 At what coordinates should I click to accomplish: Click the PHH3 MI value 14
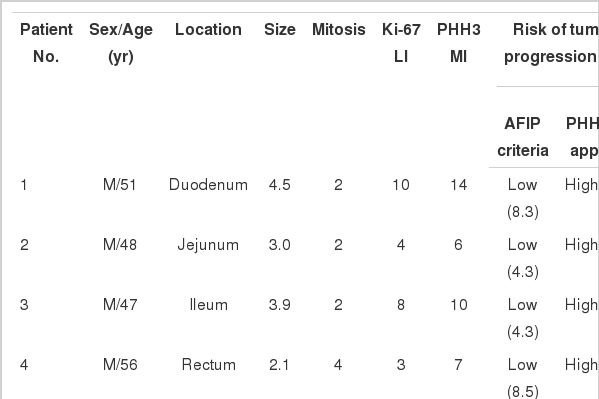458,185
